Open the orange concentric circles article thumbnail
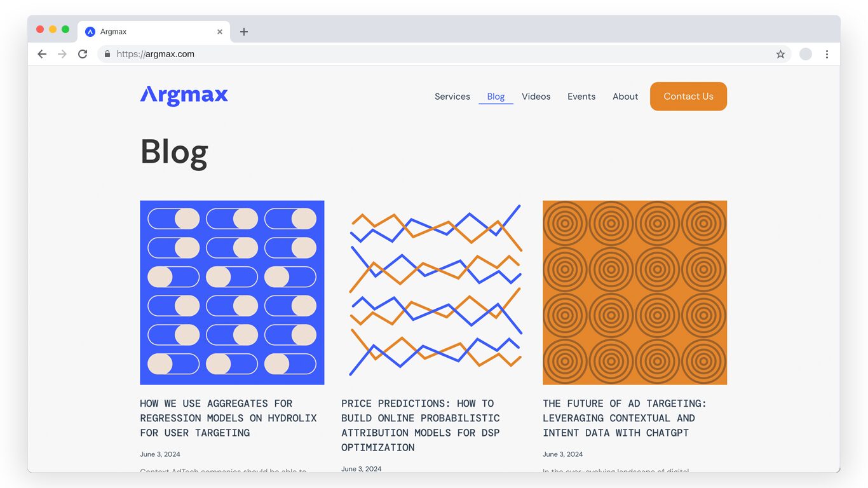This screenshot has width=868, height=488. (x=635, y=293)
